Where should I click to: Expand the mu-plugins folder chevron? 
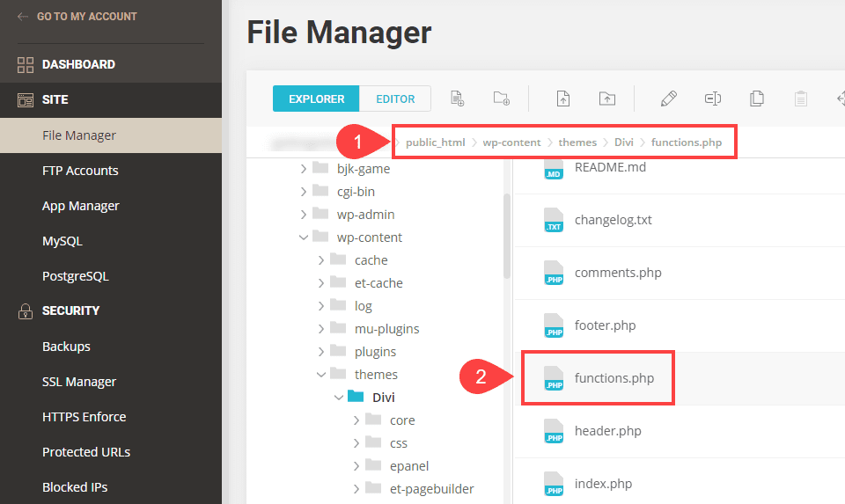click(321, 328)
